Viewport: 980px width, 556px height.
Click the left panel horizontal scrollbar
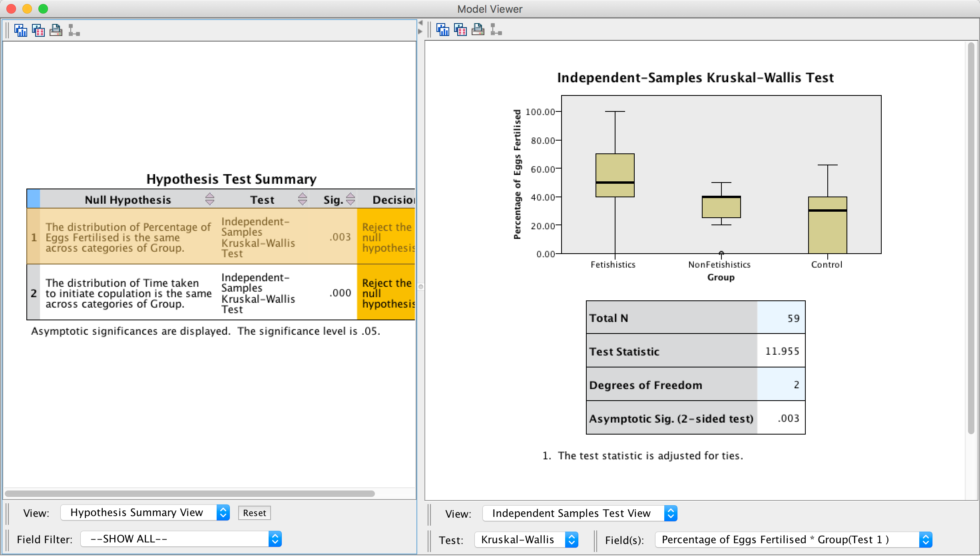point(190,494)
